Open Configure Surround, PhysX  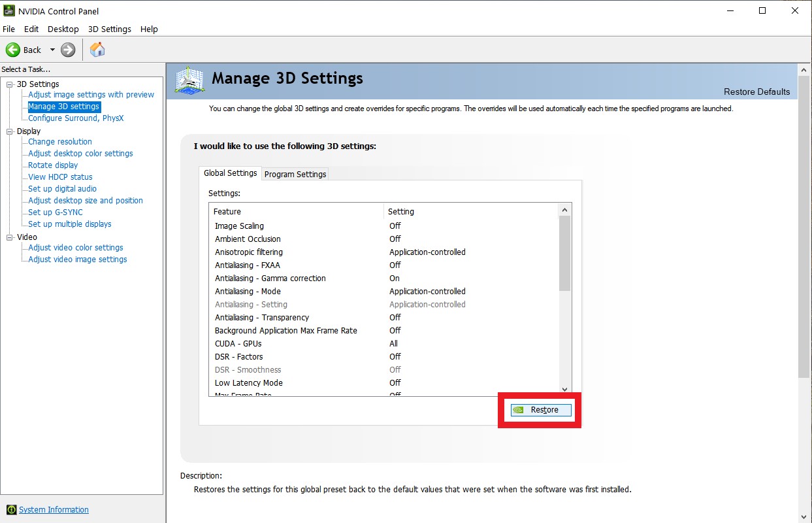(x=76, y=118)
